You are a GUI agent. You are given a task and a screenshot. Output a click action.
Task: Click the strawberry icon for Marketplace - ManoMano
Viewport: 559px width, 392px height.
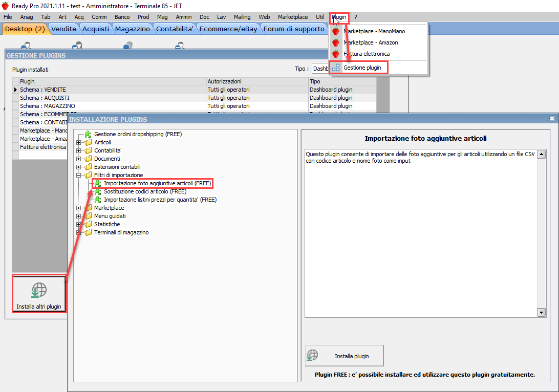(x=335, y=31)
